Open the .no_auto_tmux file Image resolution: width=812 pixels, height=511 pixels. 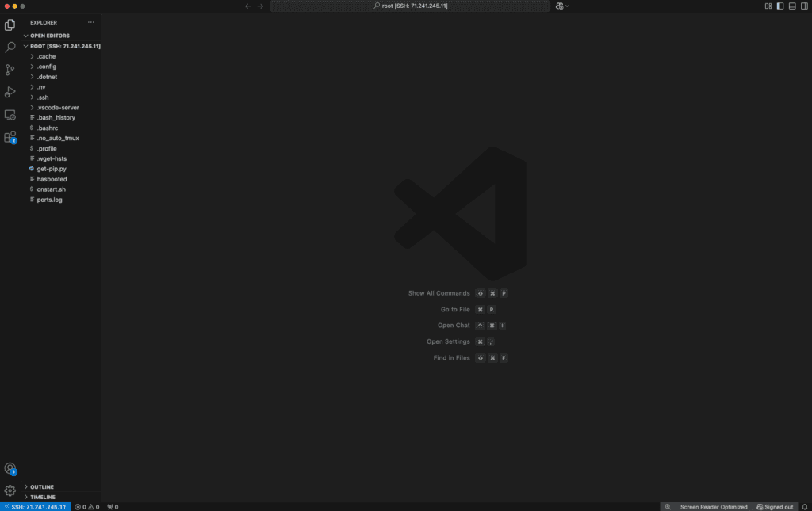(61, 138)
